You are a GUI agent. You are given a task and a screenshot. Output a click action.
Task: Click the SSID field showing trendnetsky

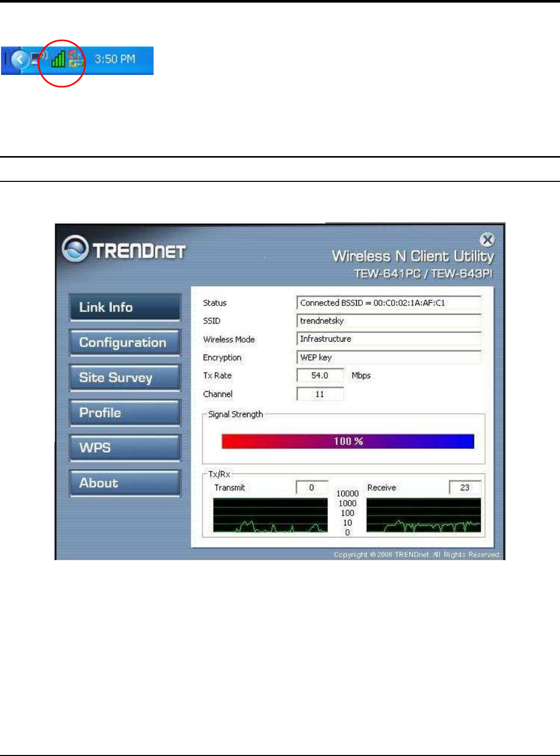pyautogui.click(x=389, y=321)
